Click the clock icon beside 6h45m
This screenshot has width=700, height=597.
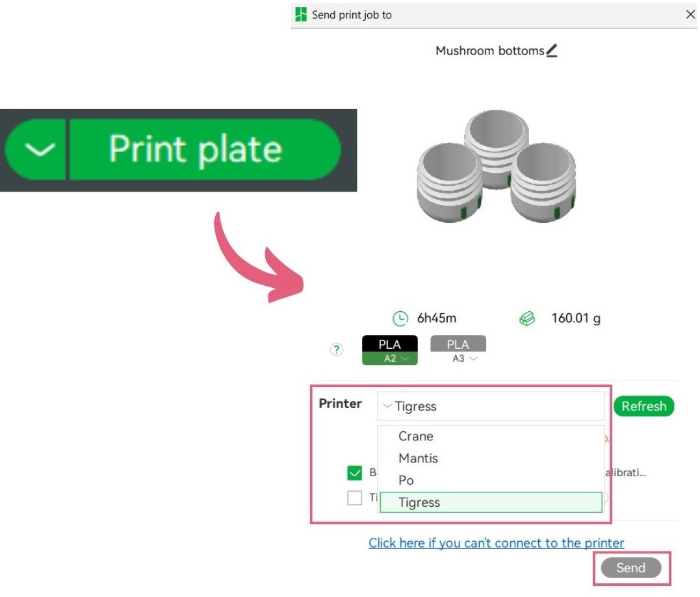click(x=400, y=318)
